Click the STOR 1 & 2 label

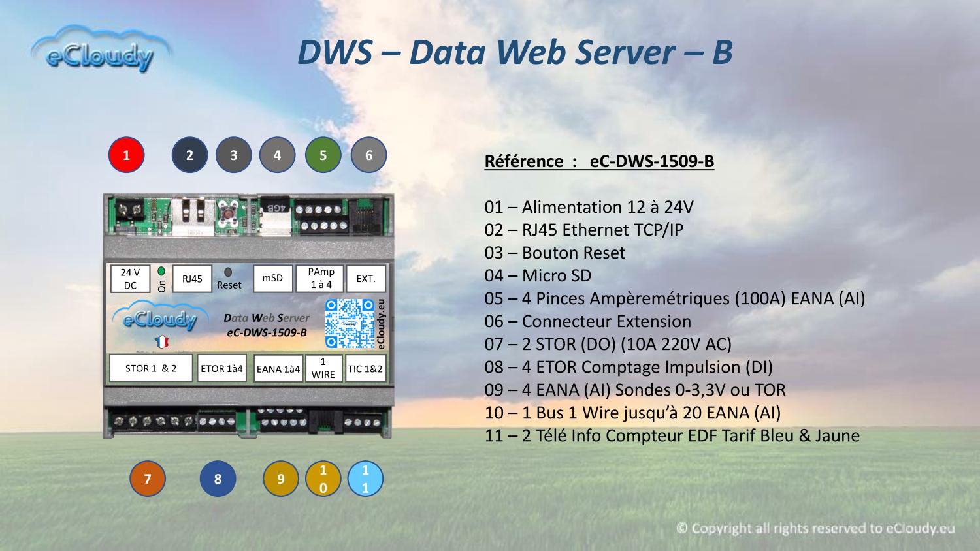click(151, 368)
